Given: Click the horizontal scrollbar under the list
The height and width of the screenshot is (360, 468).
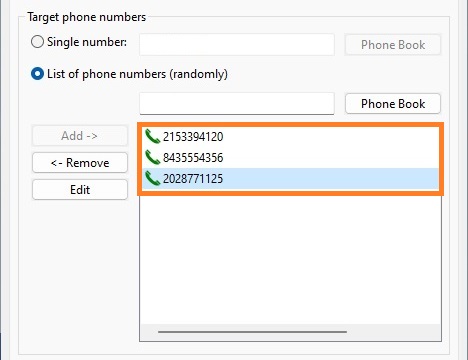Looking at the screenshot, I should (x=252, y=332).
